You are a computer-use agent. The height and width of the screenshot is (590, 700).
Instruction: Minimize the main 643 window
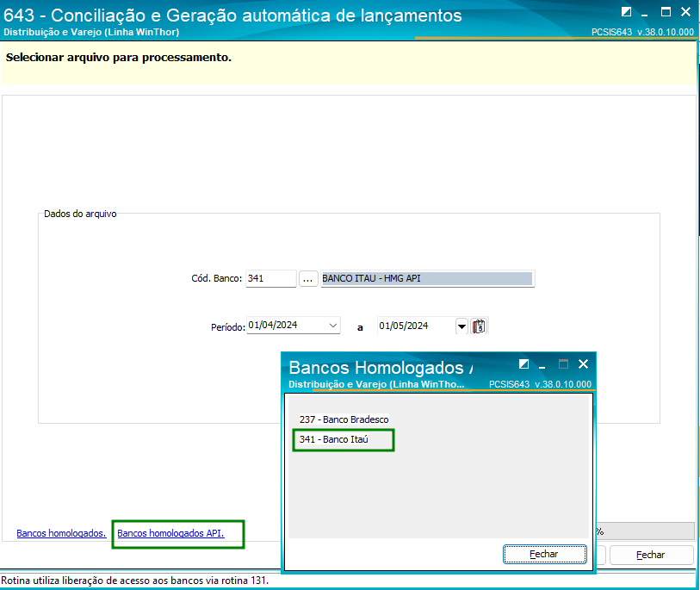pos(644,14)
